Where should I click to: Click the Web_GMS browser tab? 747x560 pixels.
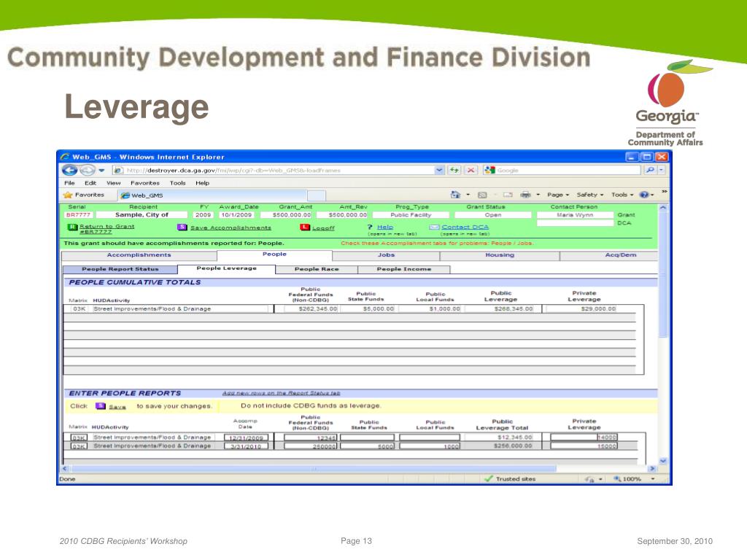212,195
